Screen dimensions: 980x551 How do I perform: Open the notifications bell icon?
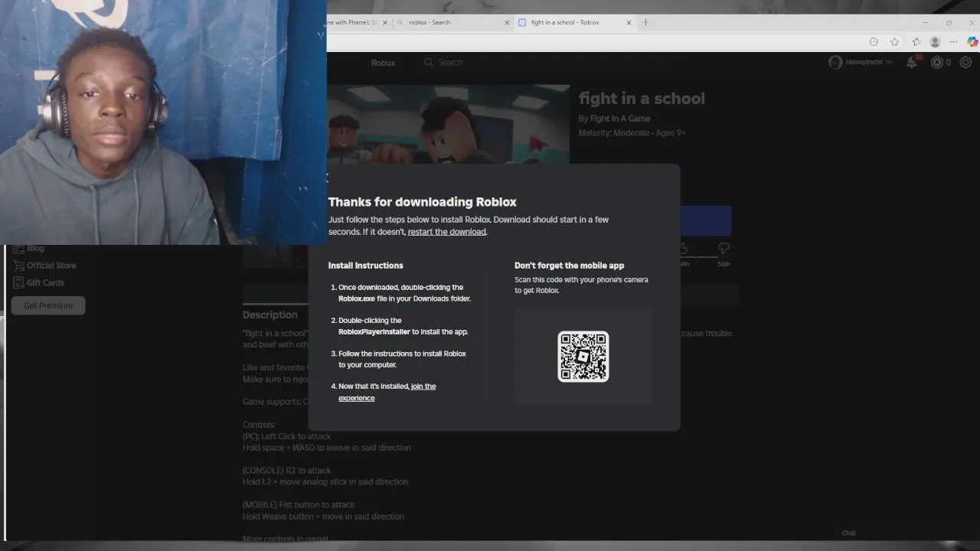[912, 63]
